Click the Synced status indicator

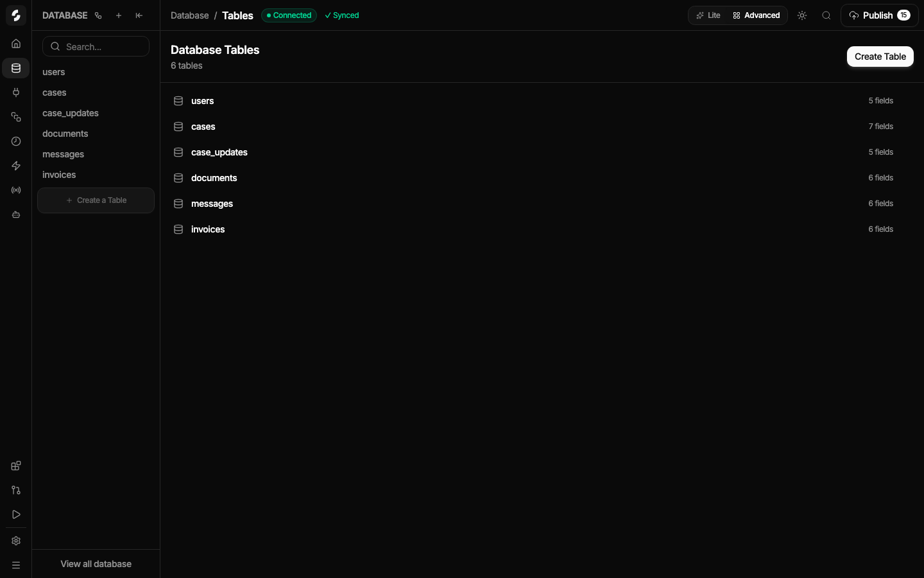pyautogui.click(x=342, y=15)
